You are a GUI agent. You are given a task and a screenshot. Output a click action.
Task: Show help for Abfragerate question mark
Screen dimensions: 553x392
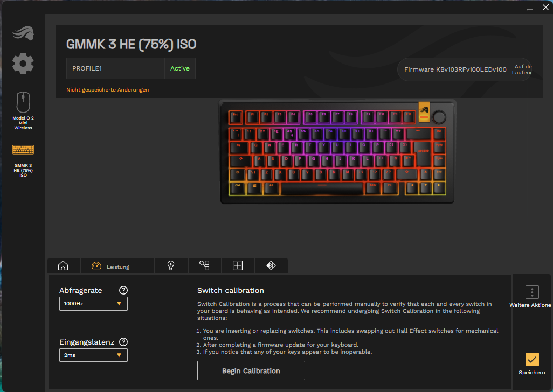[x=123, y=290]
